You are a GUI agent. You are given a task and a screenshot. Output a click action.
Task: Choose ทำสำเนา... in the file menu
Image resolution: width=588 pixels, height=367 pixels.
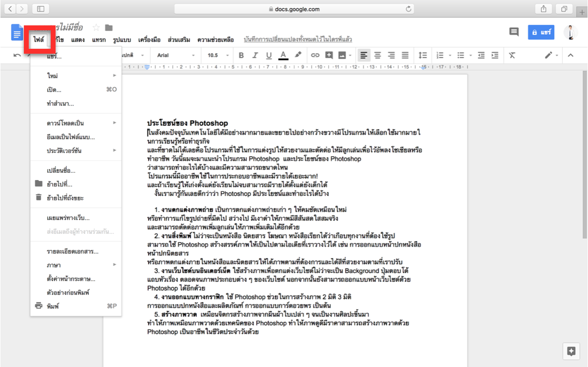click(x=76, y=104)
